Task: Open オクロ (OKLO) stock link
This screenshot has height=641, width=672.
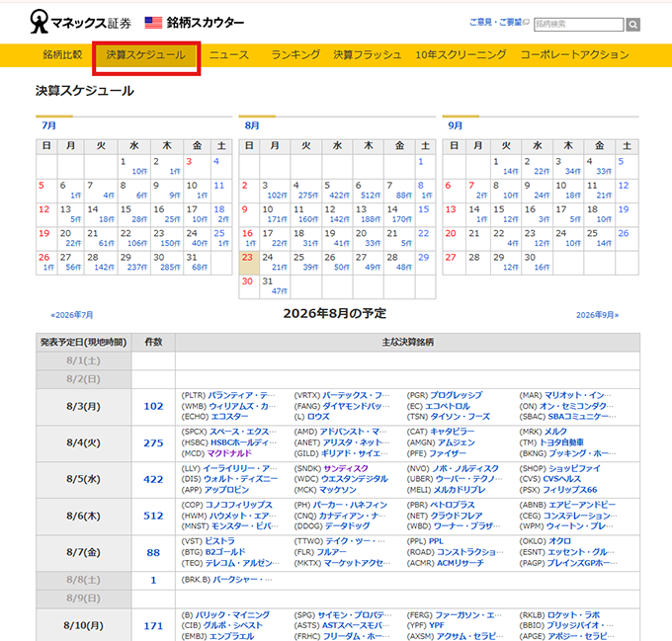Action: coord(559,541)
